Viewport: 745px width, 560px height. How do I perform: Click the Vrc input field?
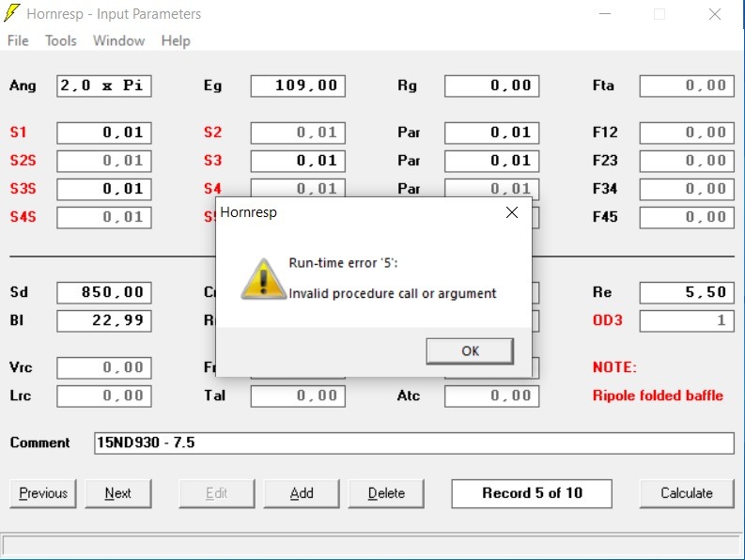point(104,368)
